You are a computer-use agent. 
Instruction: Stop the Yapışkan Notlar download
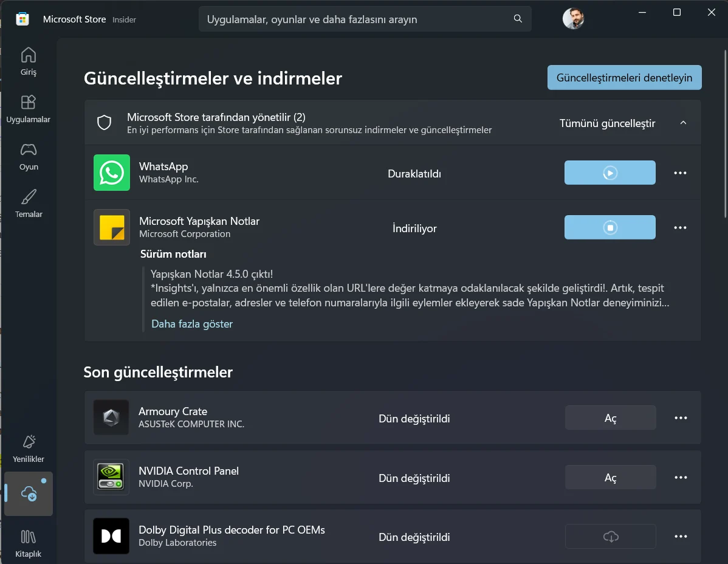point(610,227)
